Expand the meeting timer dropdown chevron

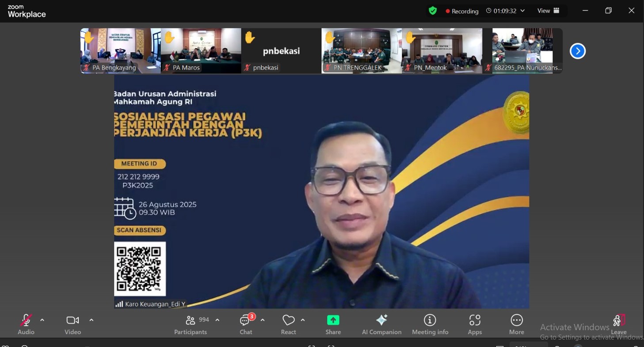coord(523,11)
